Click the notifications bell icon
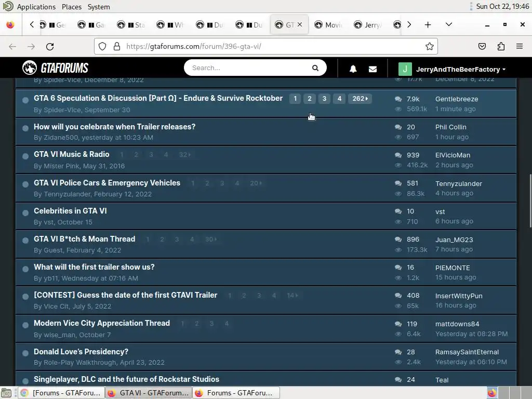Screen dimensions: 532x399 point(353,69)
